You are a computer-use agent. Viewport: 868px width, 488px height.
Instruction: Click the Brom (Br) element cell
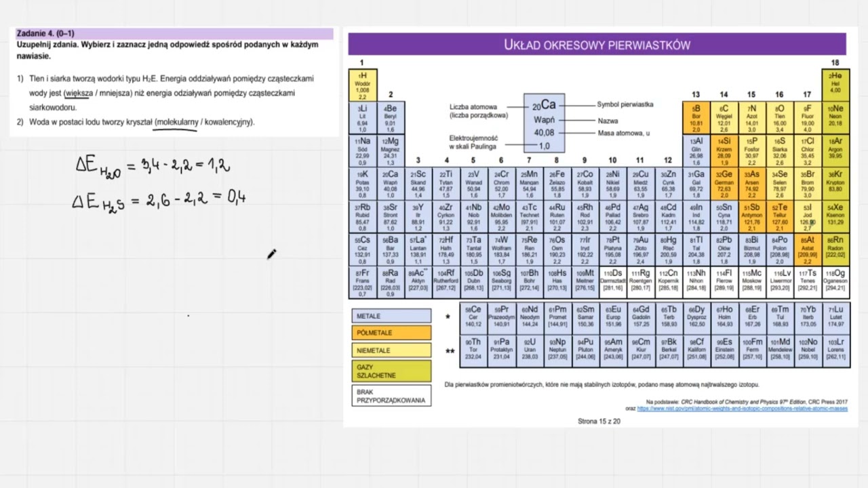click(x=808, y=184)
